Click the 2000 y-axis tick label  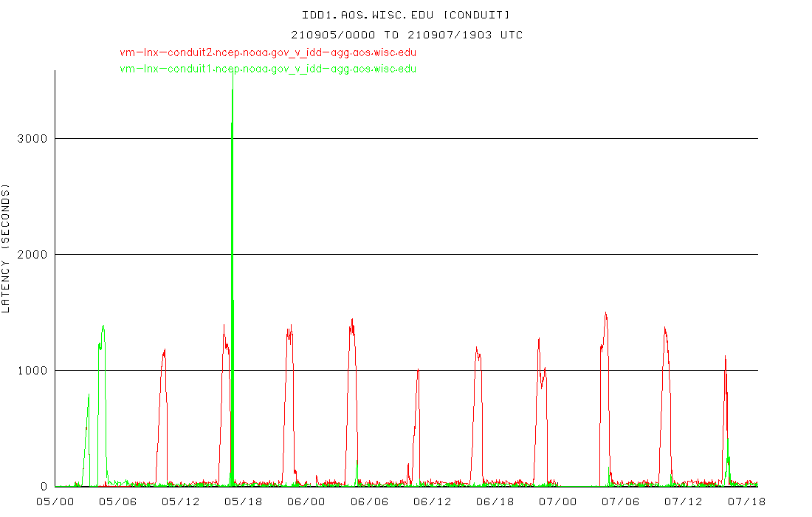point(32,255)
